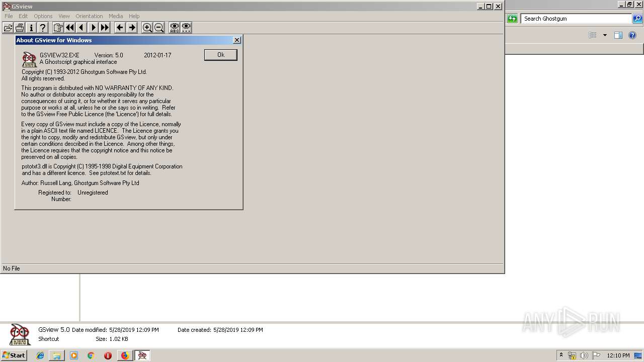This screenshot has width=644, height=362.
Task: Click the Action Center flag tray icon
Action: pos(596,355)
